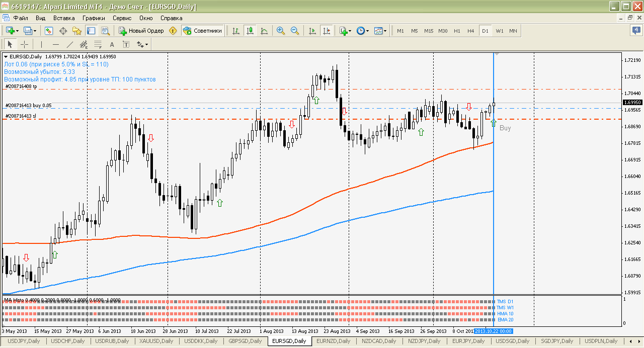The height and width of the screenshot is (348, 644).
Task: Select the text label tool
Action: (126, 44)
